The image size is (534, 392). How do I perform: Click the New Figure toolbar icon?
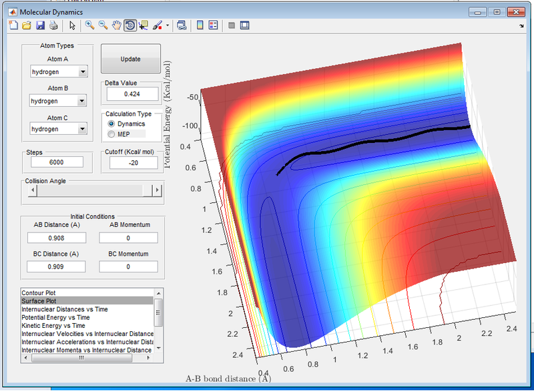(x=15, y=26)
